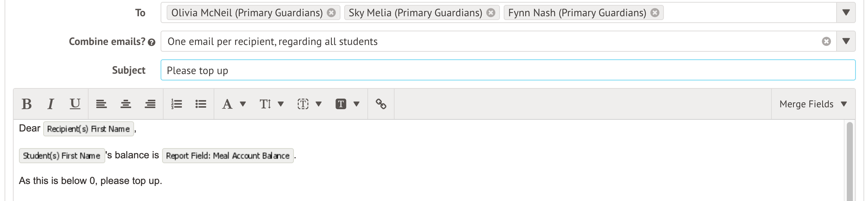The height and width of the screenshot is (201, 868).
Task: Click the Subject input field
Action: click(x=508, y=70)
